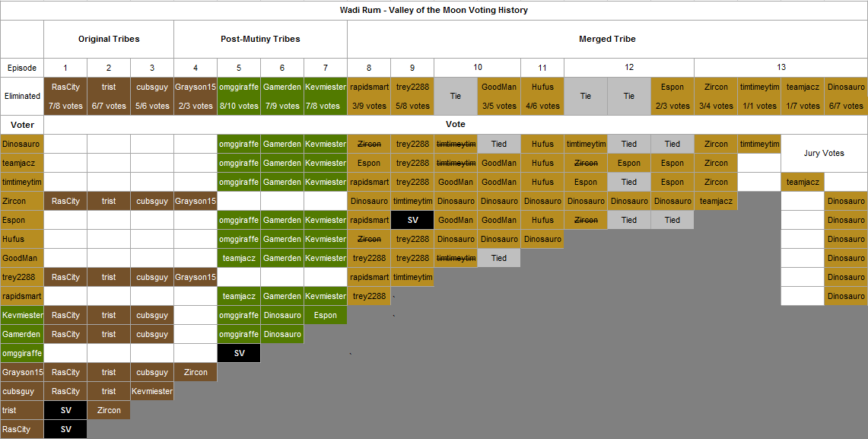The height and width of the screenshot is (439, 868).
Task: Click rapidsmart vote in Espon's row
Action: 369,220
